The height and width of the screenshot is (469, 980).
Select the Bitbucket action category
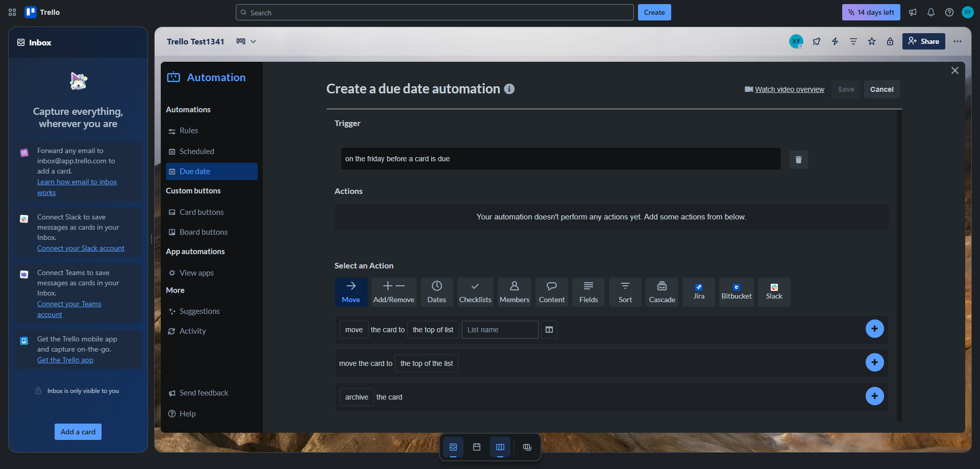(737, 292)
